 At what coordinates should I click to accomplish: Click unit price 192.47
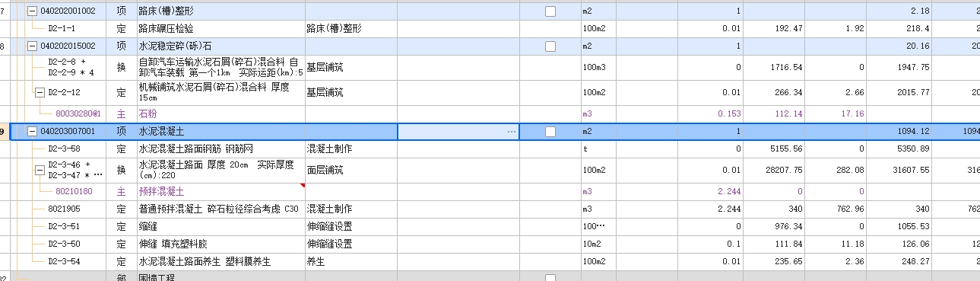(788, 28)
